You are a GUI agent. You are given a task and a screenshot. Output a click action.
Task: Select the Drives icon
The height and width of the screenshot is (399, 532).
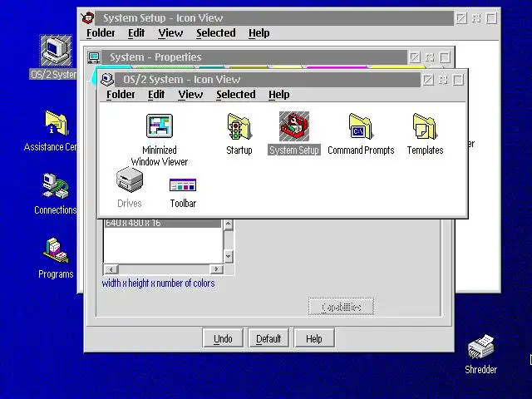[130, 180]
